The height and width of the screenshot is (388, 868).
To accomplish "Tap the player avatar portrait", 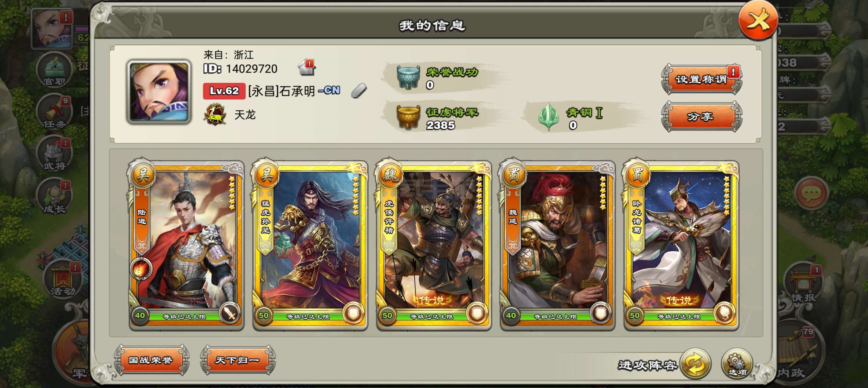I will click(x=159, y=92).
